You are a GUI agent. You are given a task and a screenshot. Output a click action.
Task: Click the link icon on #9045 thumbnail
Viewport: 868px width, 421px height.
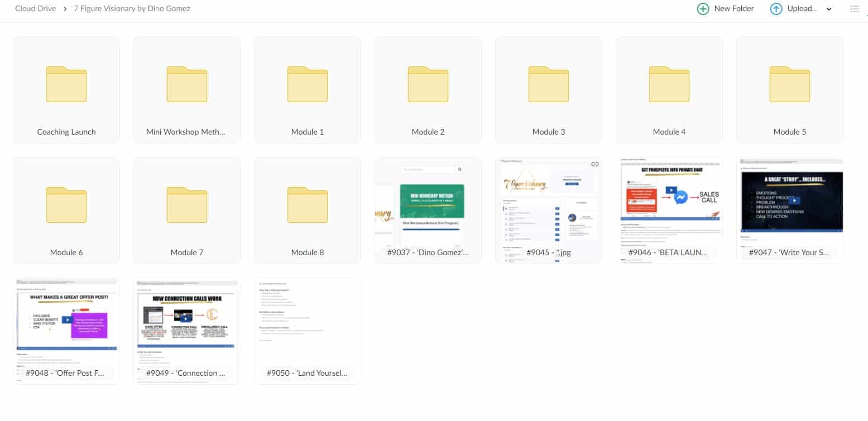tap(594, 164)
